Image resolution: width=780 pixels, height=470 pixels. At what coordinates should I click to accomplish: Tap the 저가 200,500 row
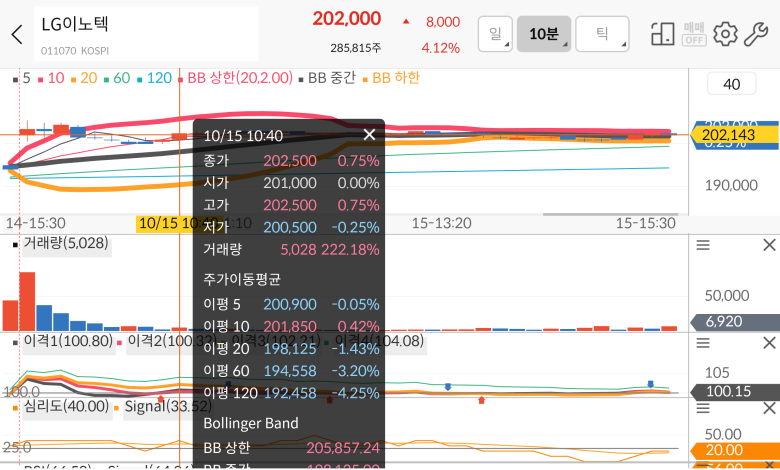click(291, 227)
